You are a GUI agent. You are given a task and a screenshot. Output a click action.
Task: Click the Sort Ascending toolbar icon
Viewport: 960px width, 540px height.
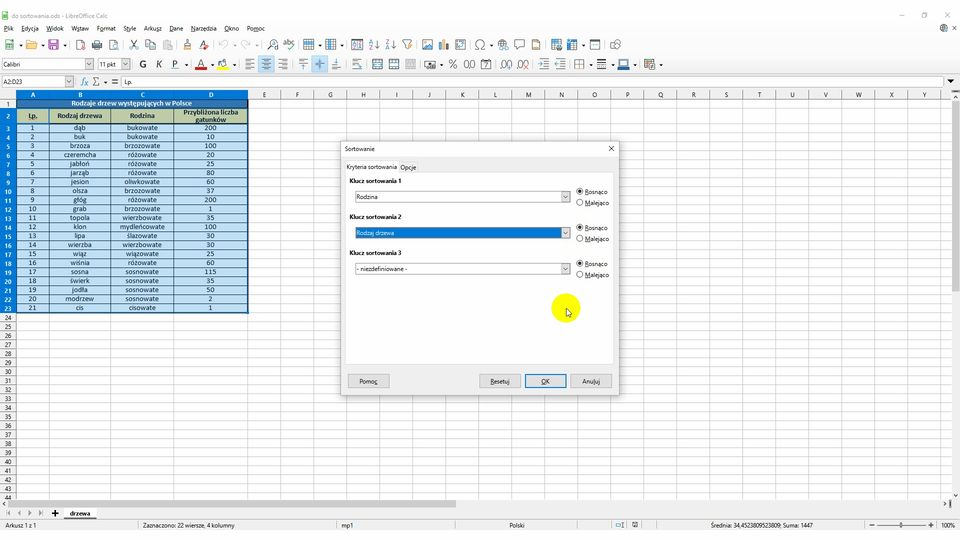click(x=374, y=45)
